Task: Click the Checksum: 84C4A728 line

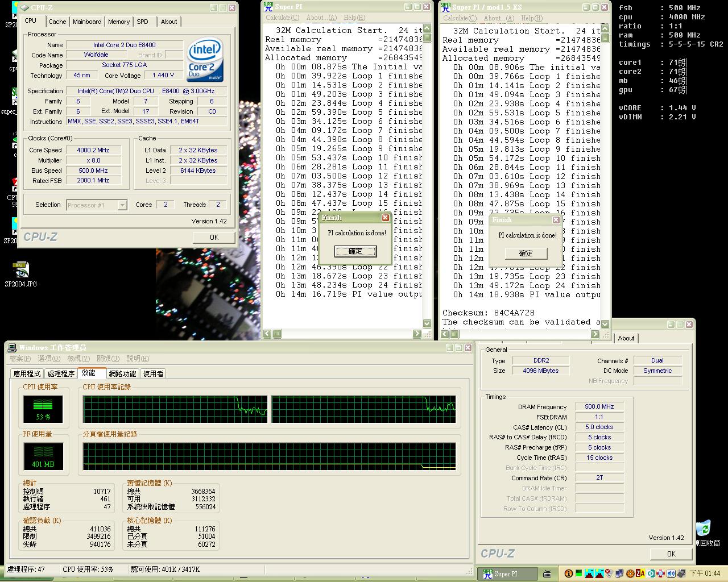Action: (489, 313)
